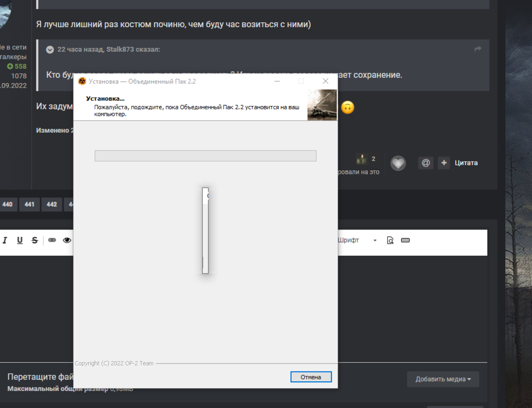This screenshot has height=408, width=532.
Task: Go to forum page 441
Action: (29, 204)
